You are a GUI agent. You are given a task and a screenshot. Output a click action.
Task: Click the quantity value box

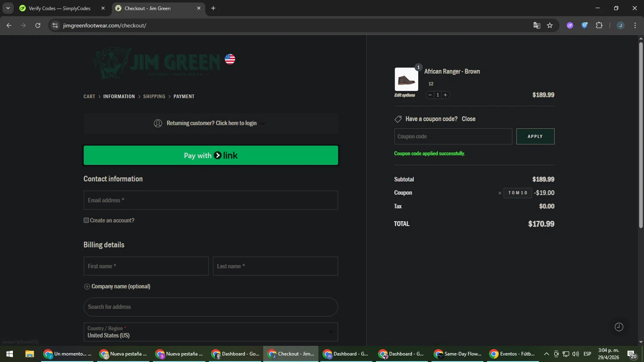437,95
